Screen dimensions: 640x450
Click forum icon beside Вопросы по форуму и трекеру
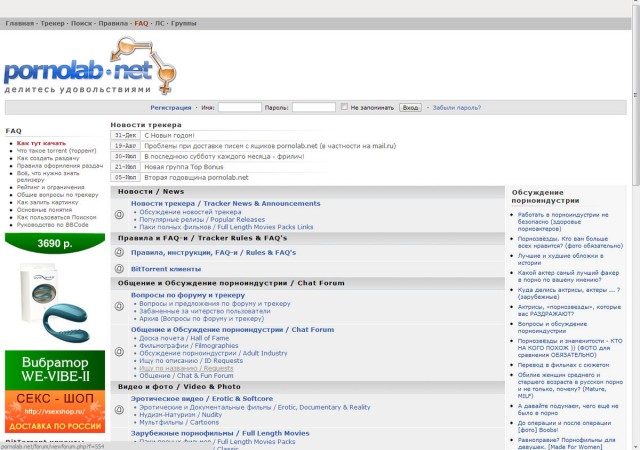pyautogui.click(x=119, y=306)
